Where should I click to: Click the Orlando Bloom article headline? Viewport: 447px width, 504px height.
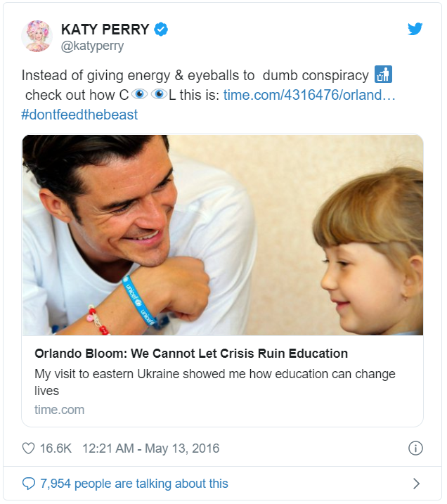191,354
